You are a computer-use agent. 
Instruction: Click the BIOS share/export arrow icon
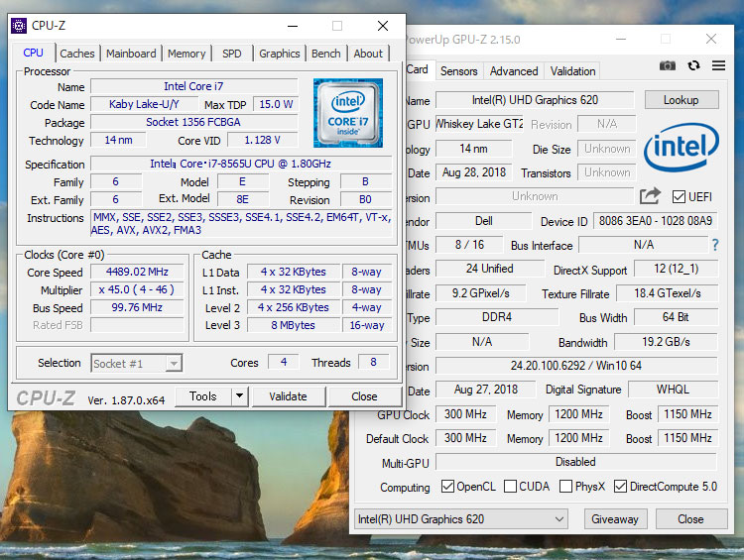coord(650,196)
